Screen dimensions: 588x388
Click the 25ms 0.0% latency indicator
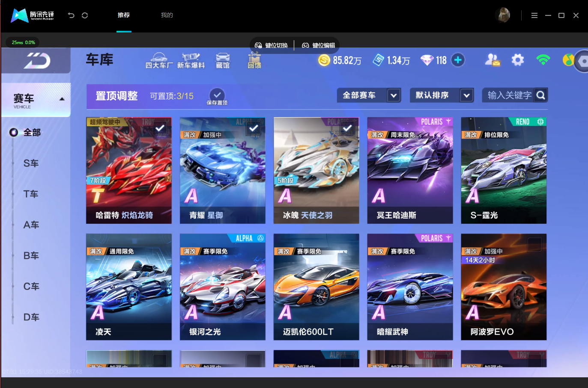pos(23,42)
